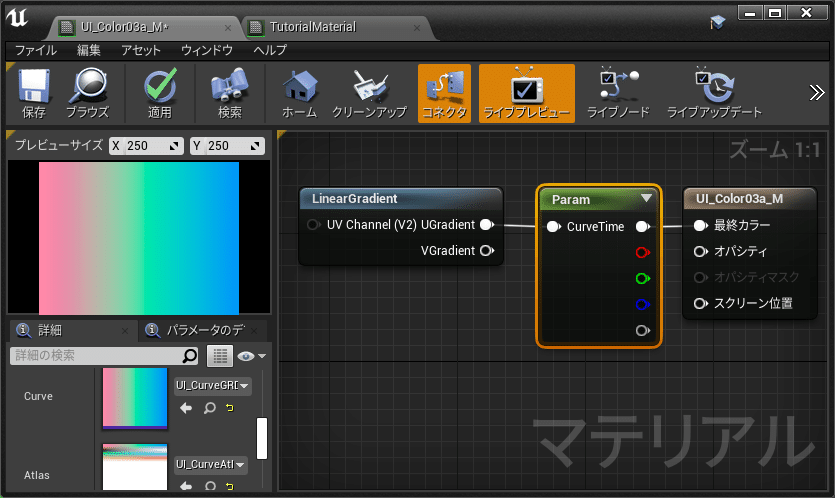The height and width of the screenshot is (498, 835).
Task: Click the Param alpha output pin
Action: [x=643, y=330]
